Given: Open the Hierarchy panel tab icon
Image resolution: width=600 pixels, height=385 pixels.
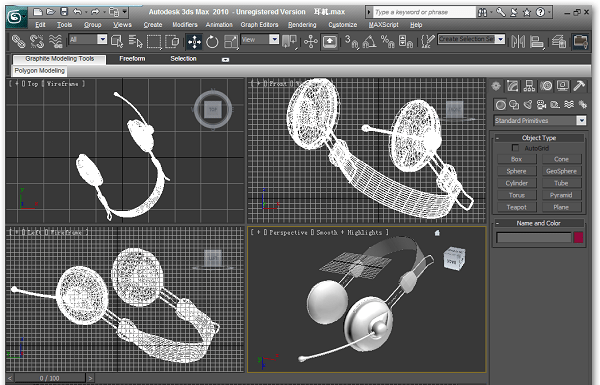Looking at the screenshot, I should coord(529,86).
